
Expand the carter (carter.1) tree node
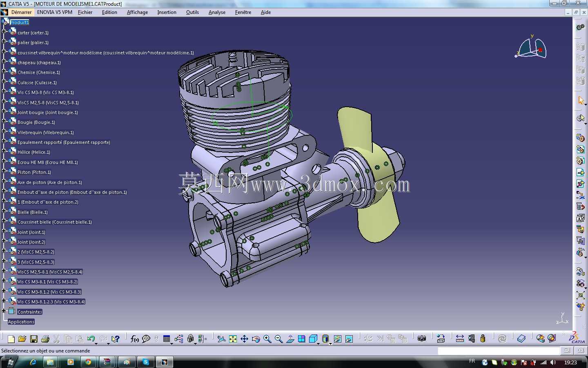click(4, 31)
